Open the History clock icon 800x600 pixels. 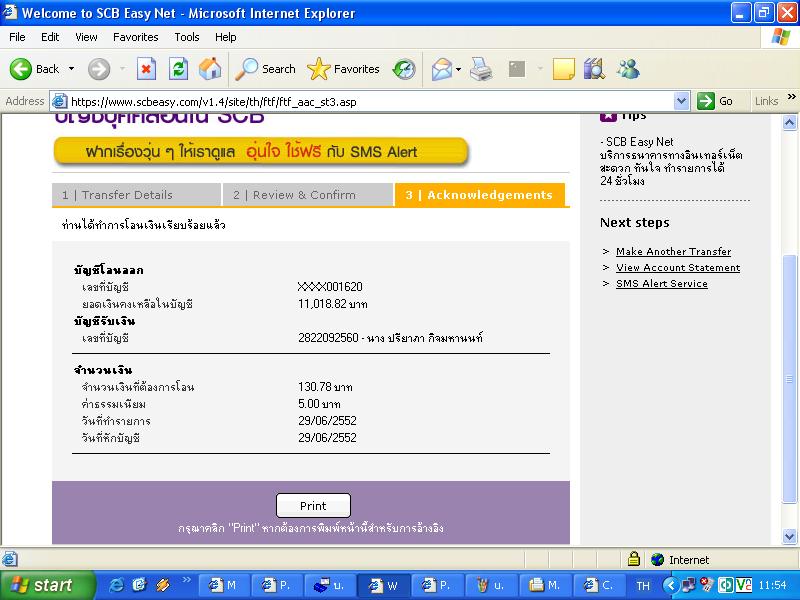point(404,69)
